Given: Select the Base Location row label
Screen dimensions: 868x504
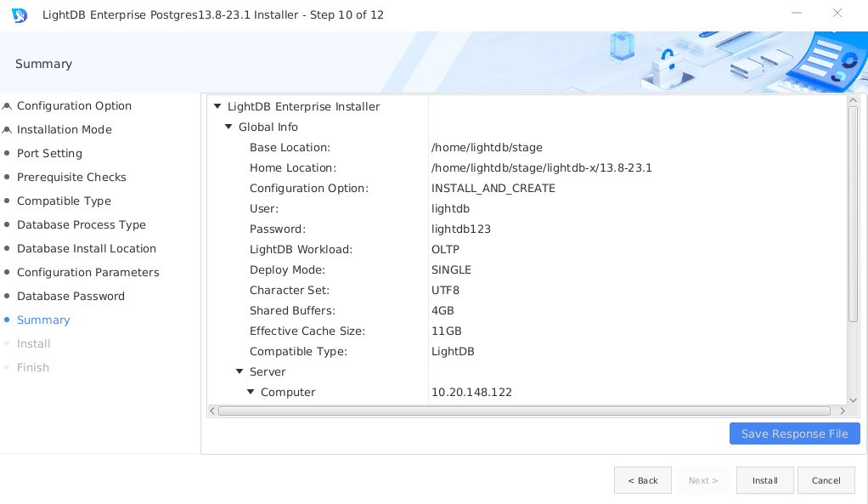Looking at the screenshot, I should point(290,147).
